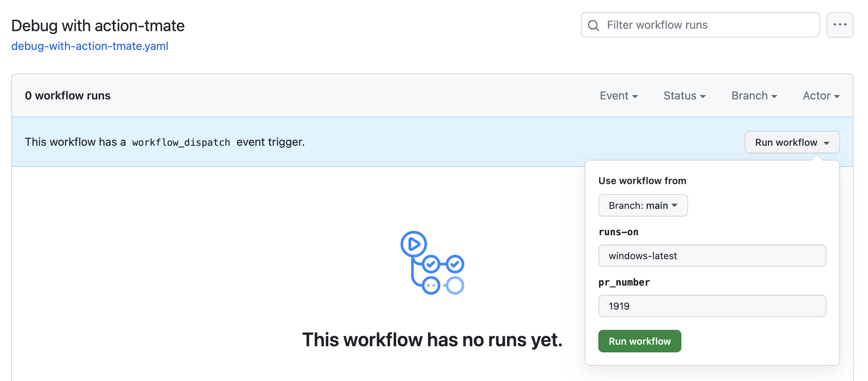Viewport: 868px width, 381px height.
Task: Click the Use workflow from label
Action: [x=642, y=181]
